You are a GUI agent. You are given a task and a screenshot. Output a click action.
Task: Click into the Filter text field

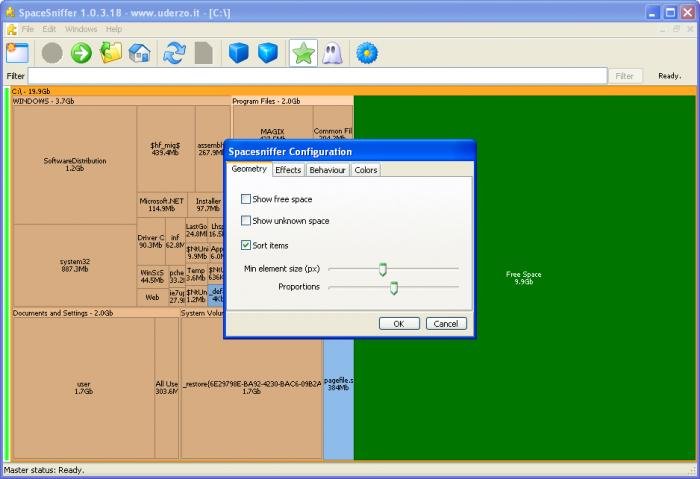click(317, 76)
